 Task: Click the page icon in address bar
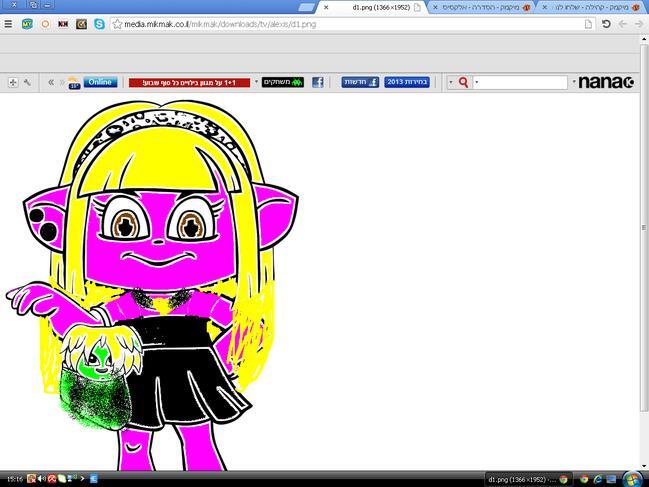click(x=588, y=24)
